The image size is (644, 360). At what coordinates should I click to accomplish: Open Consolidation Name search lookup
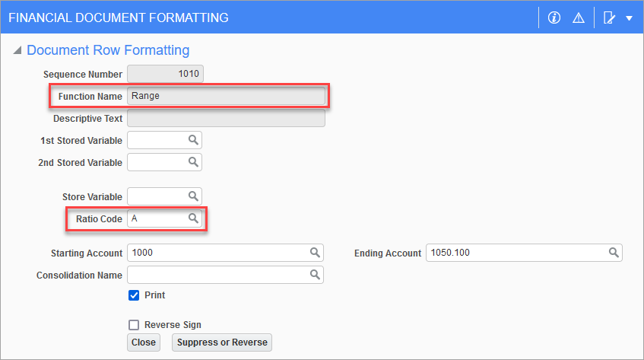315,275
